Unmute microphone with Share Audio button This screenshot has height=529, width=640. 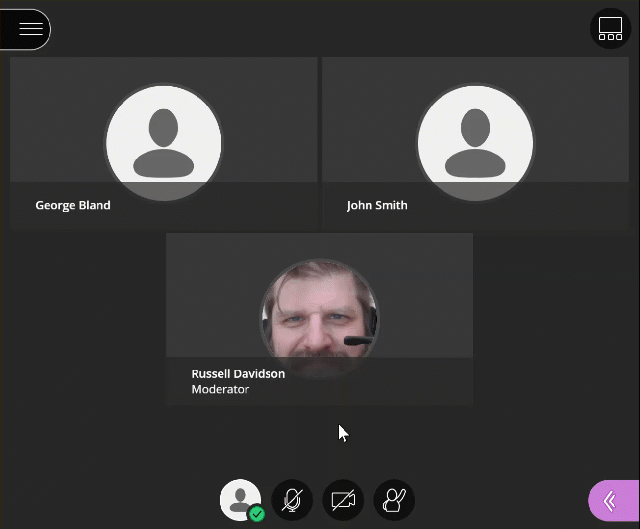pyautogui.click(x=292, y=499)
